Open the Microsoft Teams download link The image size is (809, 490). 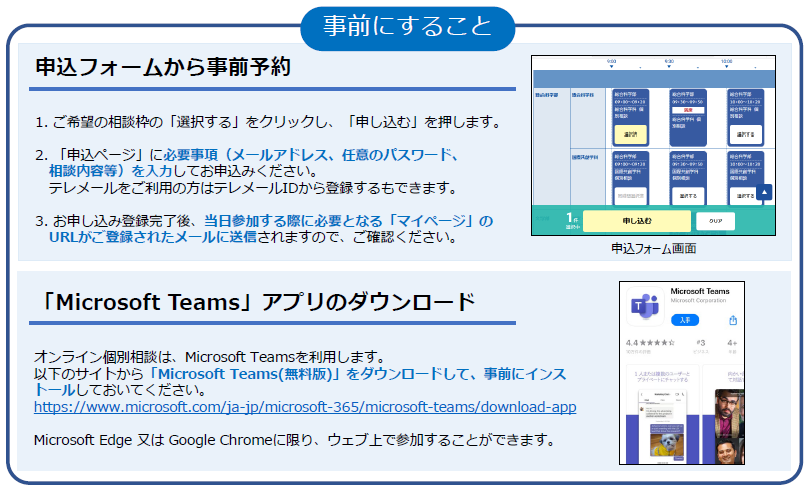[305, 408]
